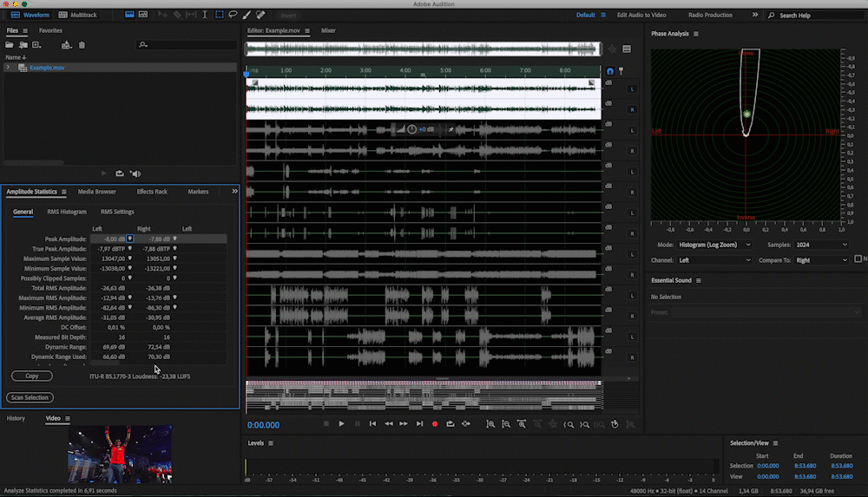Click the volume knob on the waveform HUD
Screen dimensions: 868x497
point(411,129)
